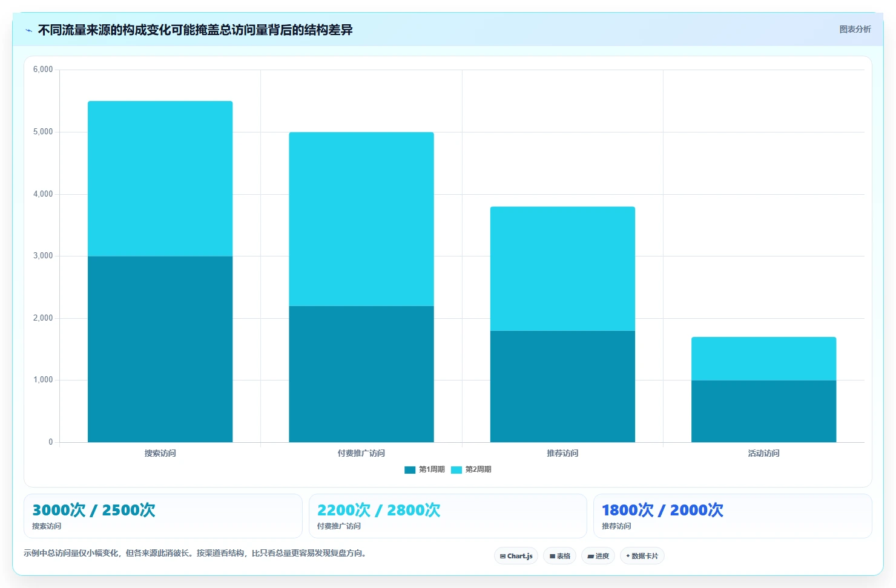Click the 搜索访问 x-axis label
This screenshot has width=896, height=588.
(160, 453)
